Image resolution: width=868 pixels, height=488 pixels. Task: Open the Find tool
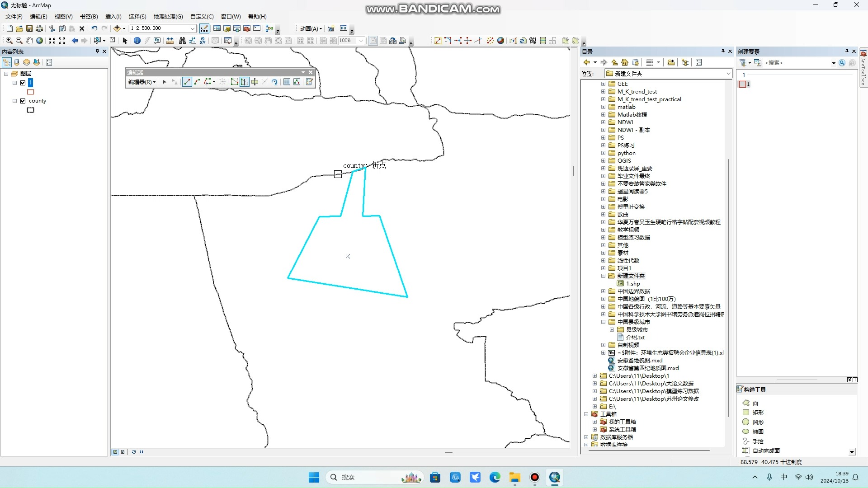coord(182,41)
